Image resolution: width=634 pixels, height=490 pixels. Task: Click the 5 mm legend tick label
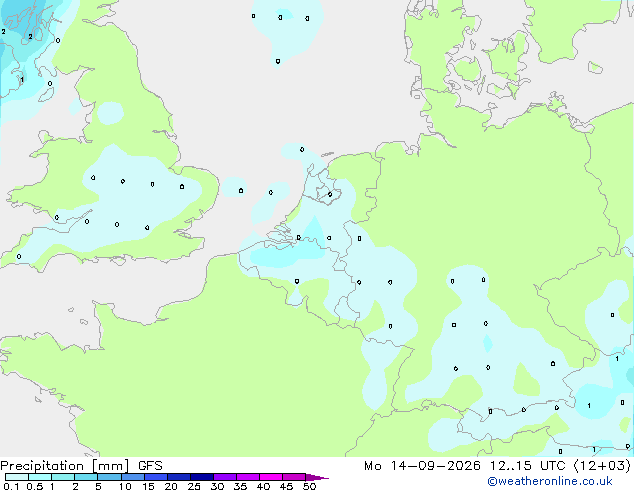click(x=98, y=486)
